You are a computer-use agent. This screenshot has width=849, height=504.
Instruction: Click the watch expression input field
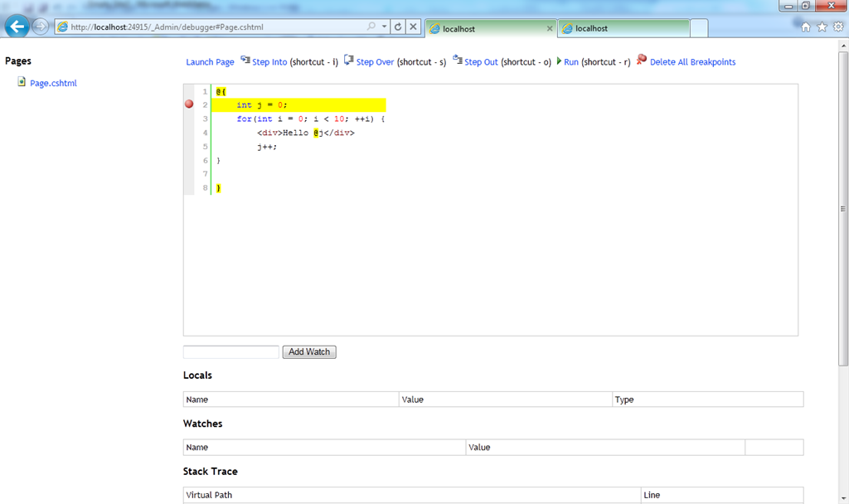(231, 351)
